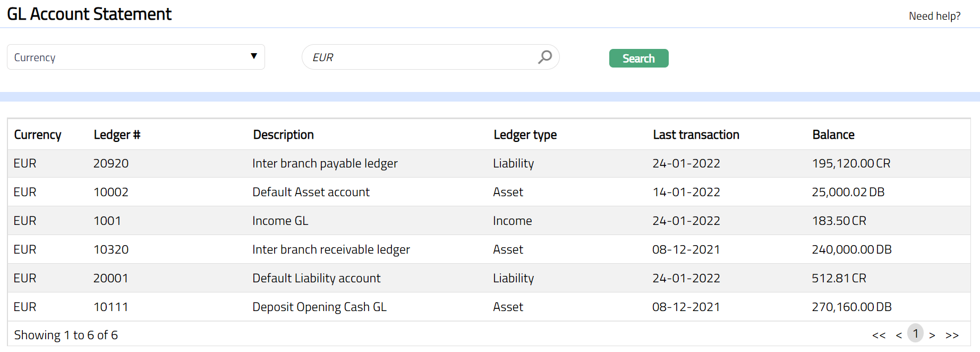
Task: Click into the EUR search input field
Action: (x=420, y=57)
